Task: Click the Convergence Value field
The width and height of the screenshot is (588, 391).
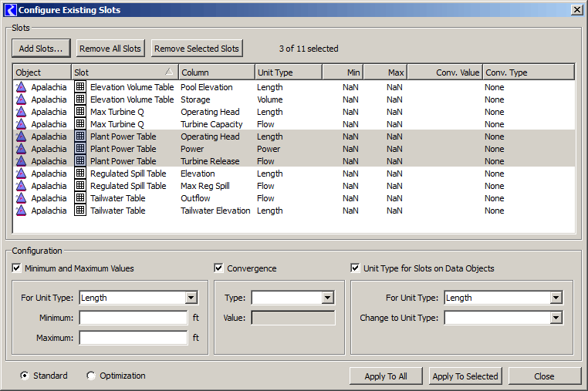Action: [x=293, y=318]
